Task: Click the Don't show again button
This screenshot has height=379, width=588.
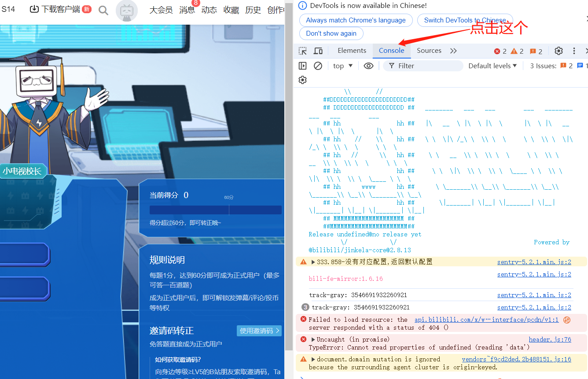Action: pyautogui.click(x=331, y=33)
